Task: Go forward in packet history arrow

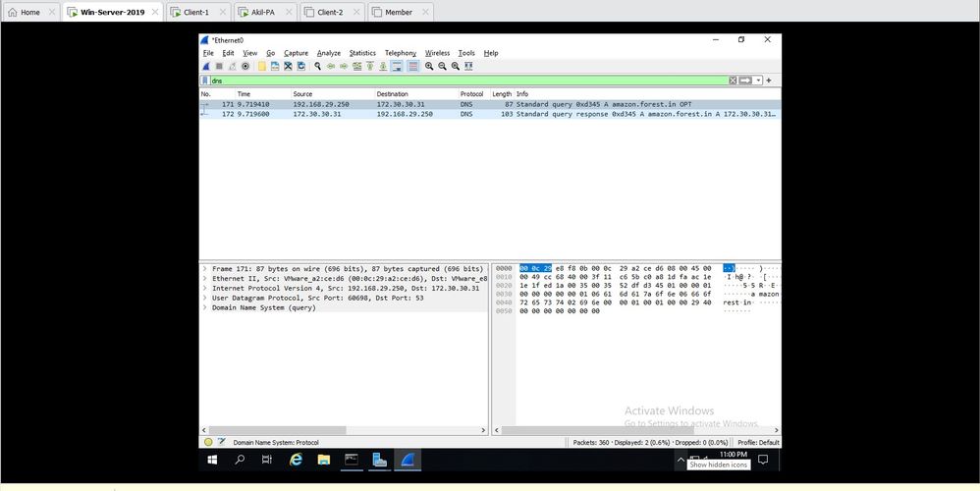Action: click(x=344, y=66)
